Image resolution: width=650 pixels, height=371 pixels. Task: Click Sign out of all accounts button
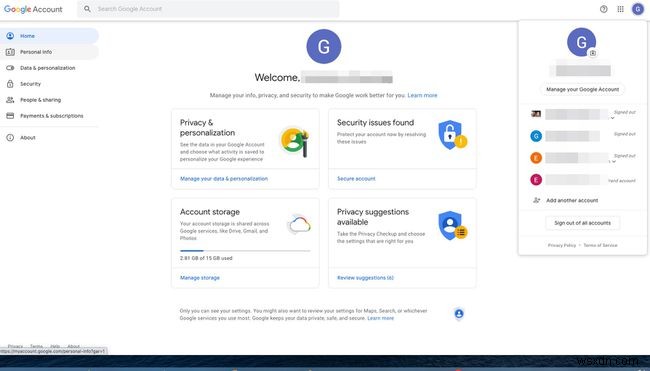pyautogui.click(x=582, y=223)
